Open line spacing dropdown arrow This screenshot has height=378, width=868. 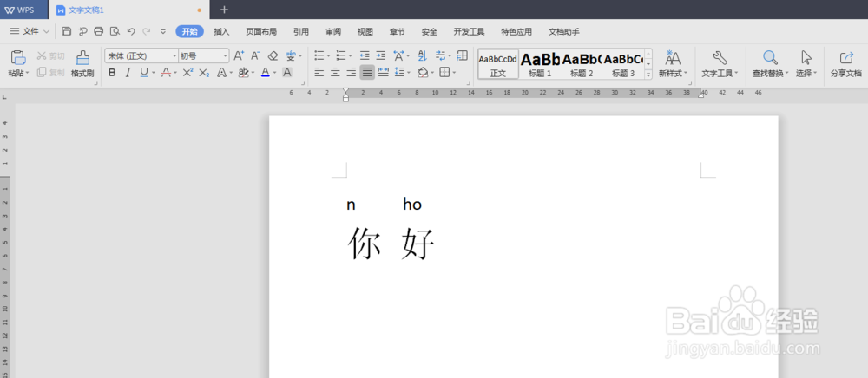(x=409, y=73)
